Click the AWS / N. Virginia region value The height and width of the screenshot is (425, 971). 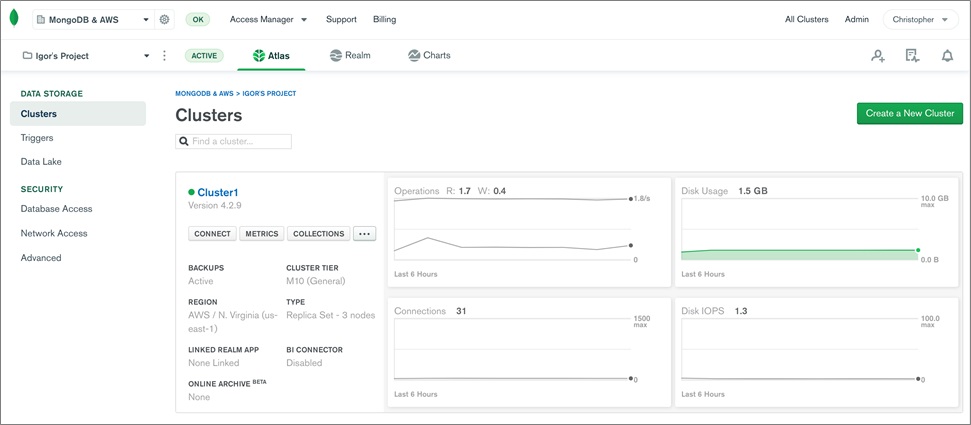tap(232, 321)
